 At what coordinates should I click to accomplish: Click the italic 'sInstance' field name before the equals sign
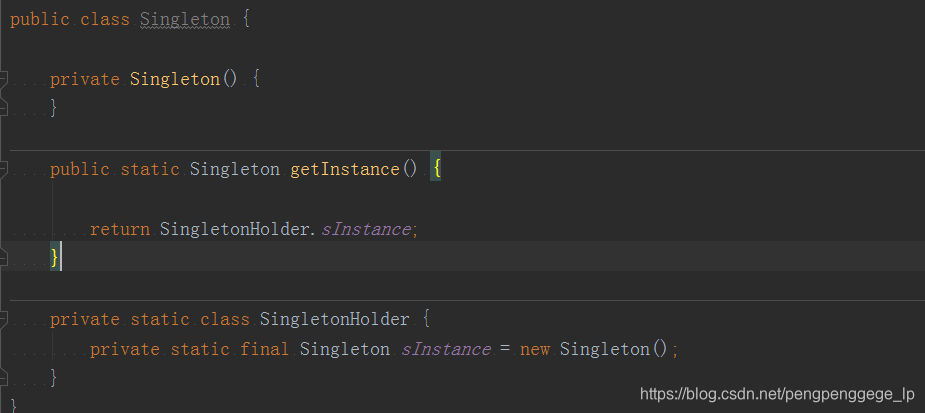pos(446,349)
